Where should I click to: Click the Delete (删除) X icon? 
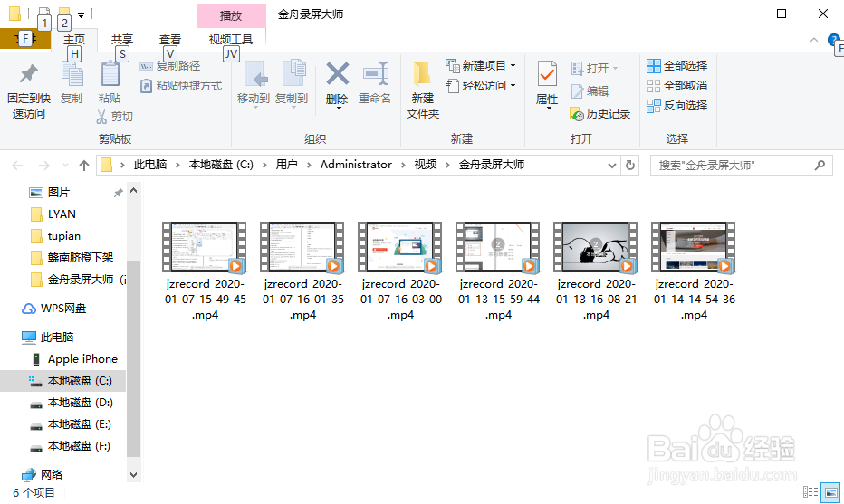[338, 73]
